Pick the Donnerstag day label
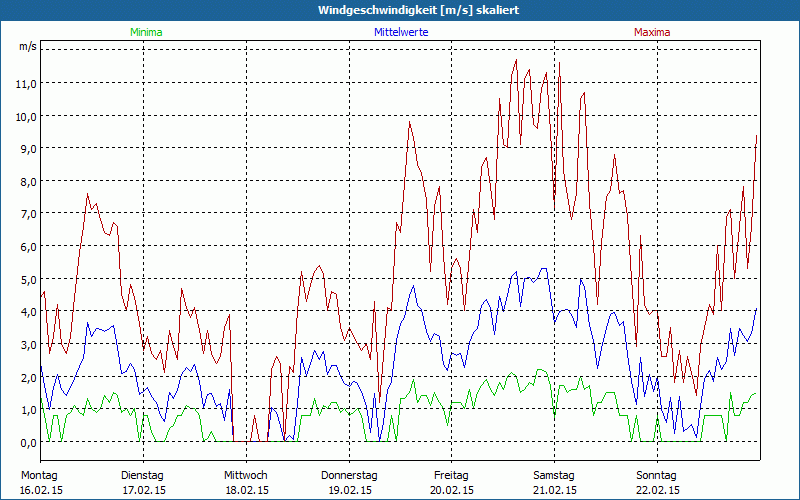800x500 pixels. click(x=349, y=475)
